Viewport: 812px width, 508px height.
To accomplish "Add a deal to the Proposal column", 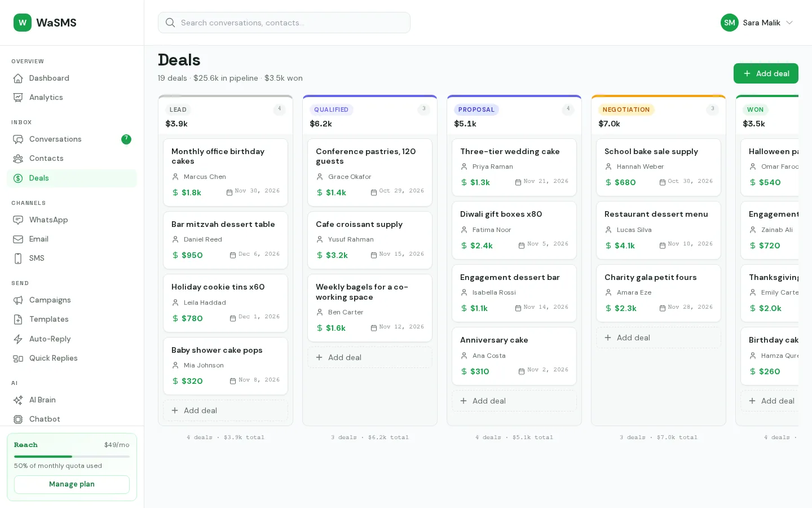I will 514,401.
